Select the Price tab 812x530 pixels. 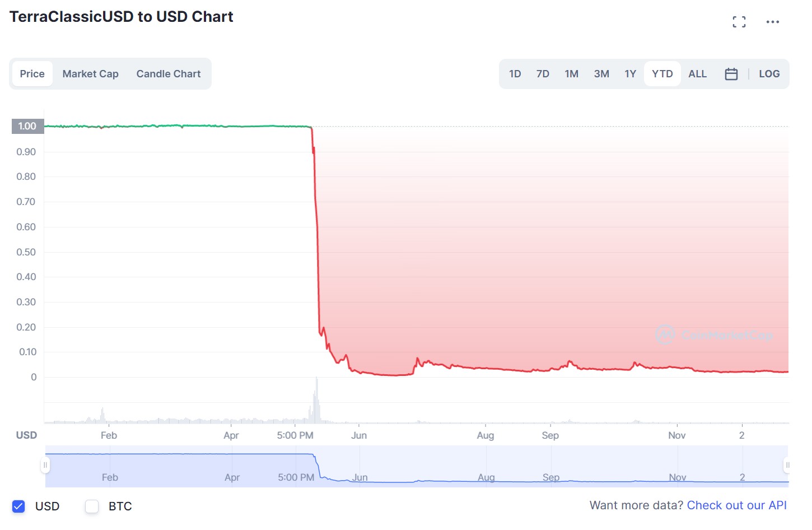pyautogui.click(x=32, y=73)
